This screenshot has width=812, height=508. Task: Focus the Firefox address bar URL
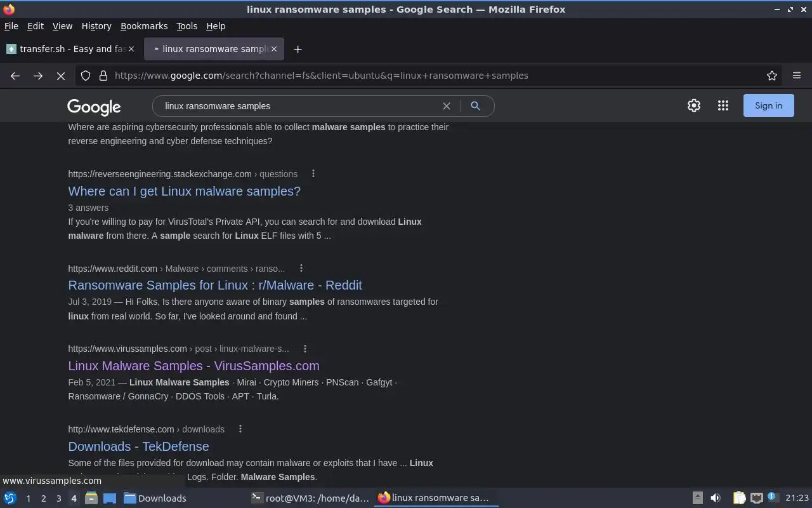click(321, 76)
